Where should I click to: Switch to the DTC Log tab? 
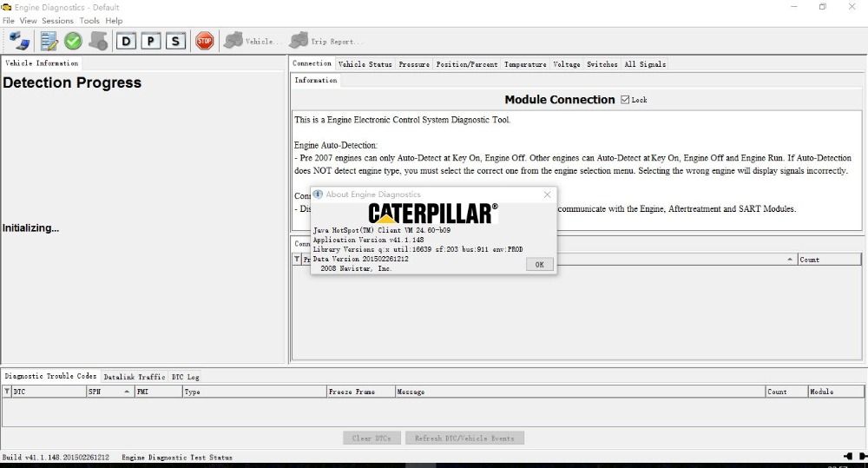point(186,377)
